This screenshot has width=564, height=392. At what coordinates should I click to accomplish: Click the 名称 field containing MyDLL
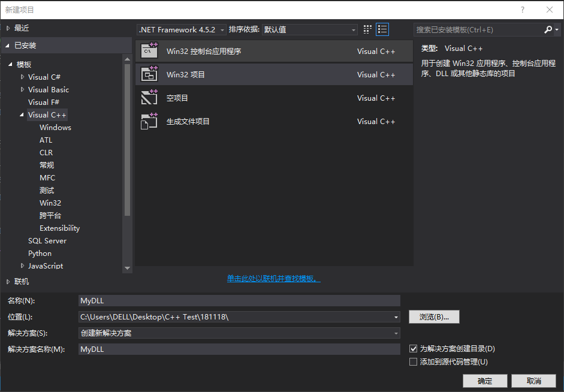(x=240, y=300)
